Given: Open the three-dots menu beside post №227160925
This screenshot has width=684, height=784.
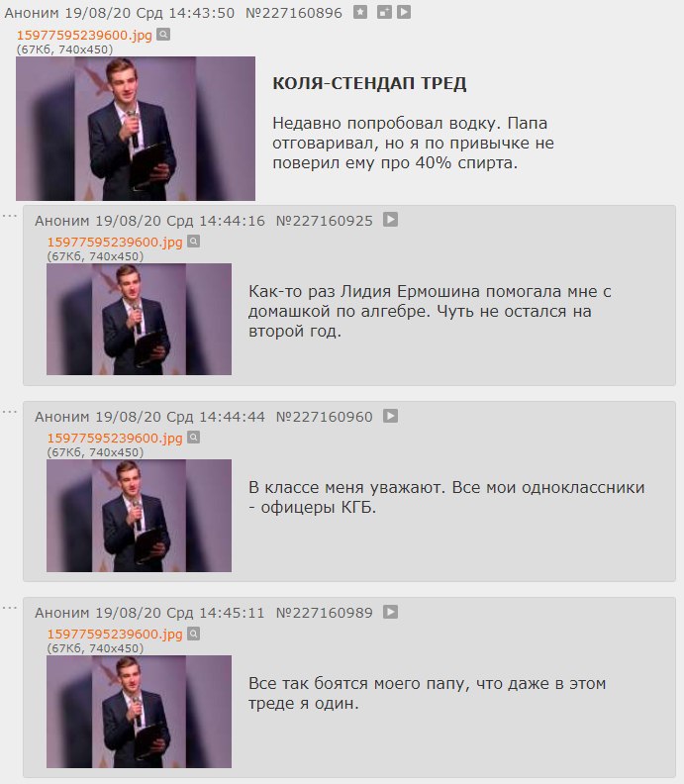Looking at the screenshot, I should tap(10, 216).
